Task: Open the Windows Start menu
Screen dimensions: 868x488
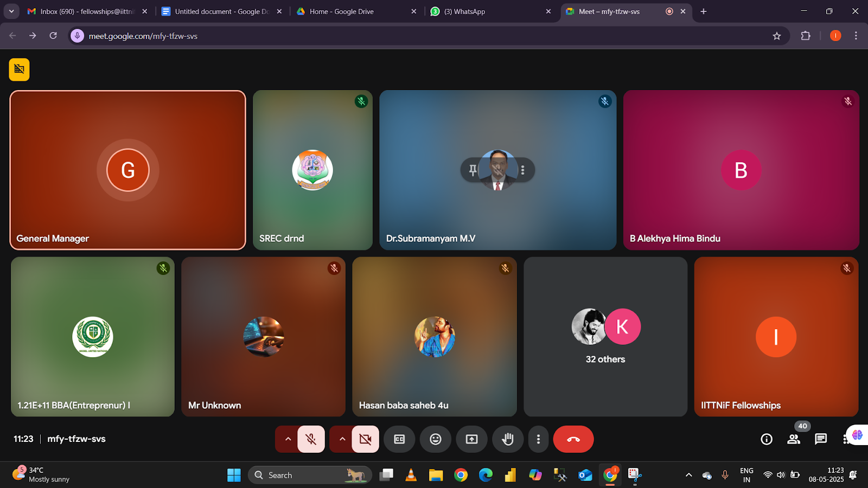Action: tap(234, 475)
